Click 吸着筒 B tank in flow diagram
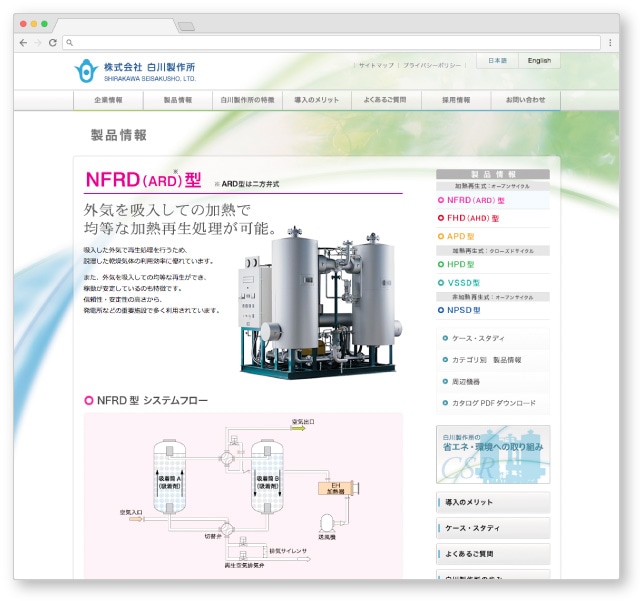This screenshot has width=640, height=601. [267, 476]
